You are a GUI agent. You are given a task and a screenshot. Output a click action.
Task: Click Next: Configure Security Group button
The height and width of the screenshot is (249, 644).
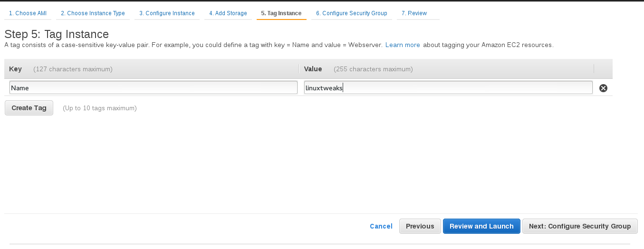click(x=580, y=226)
